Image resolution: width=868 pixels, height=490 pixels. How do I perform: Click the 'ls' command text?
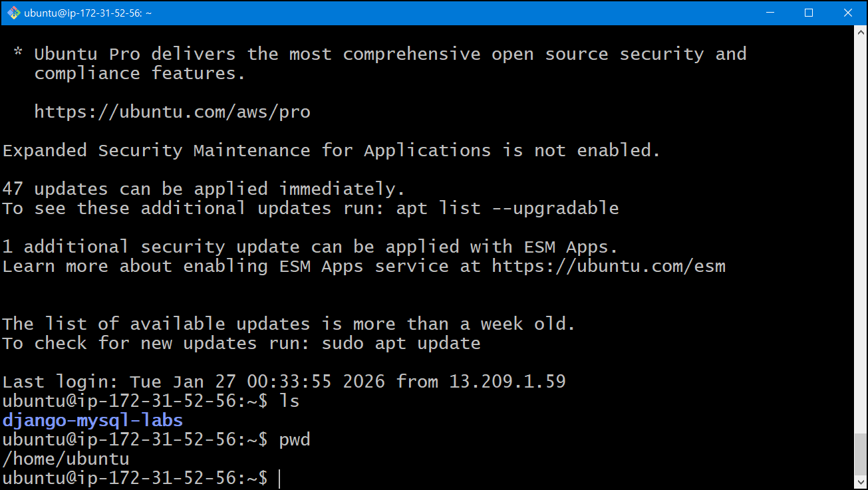pos(289,401)
